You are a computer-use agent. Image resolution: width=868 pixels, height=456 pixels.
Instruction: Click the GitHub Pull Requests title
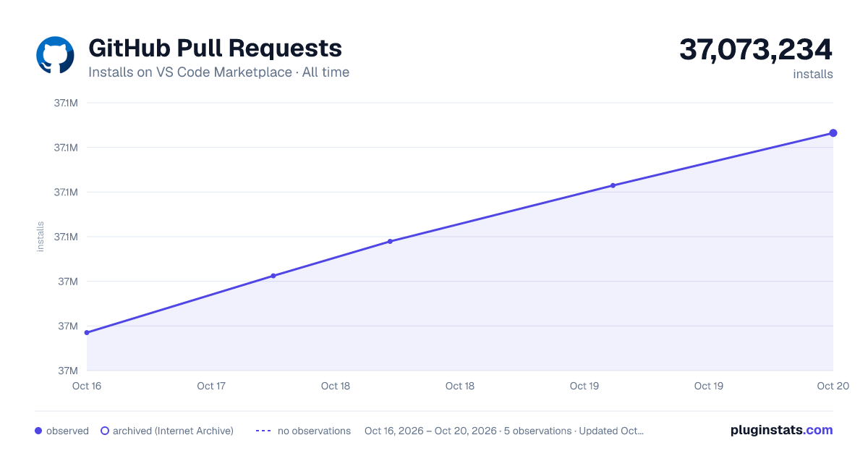click(x=215, y=48)
